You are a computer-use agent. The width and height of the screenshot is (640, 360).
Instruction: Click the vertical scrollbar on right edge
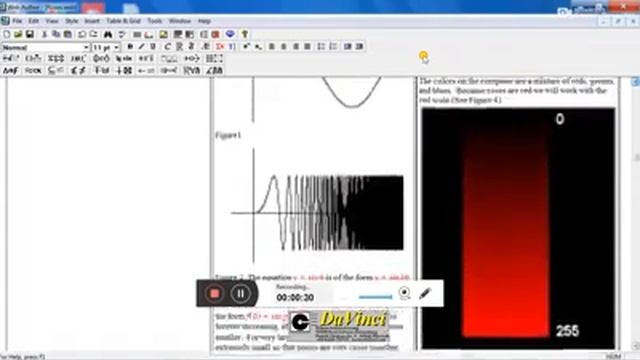(x=636, y=212)
